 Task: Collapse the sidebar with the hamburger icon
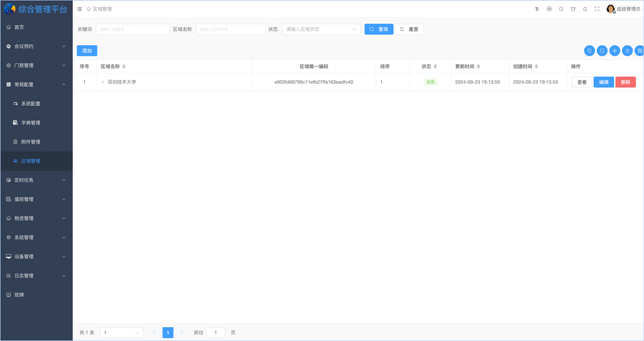(x=79, y=9)
